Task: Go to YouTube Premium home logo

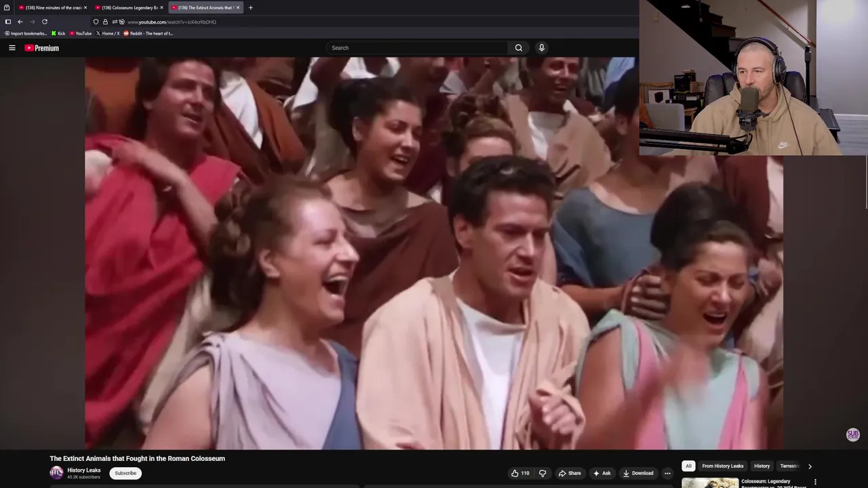Action: coord(42,48)
